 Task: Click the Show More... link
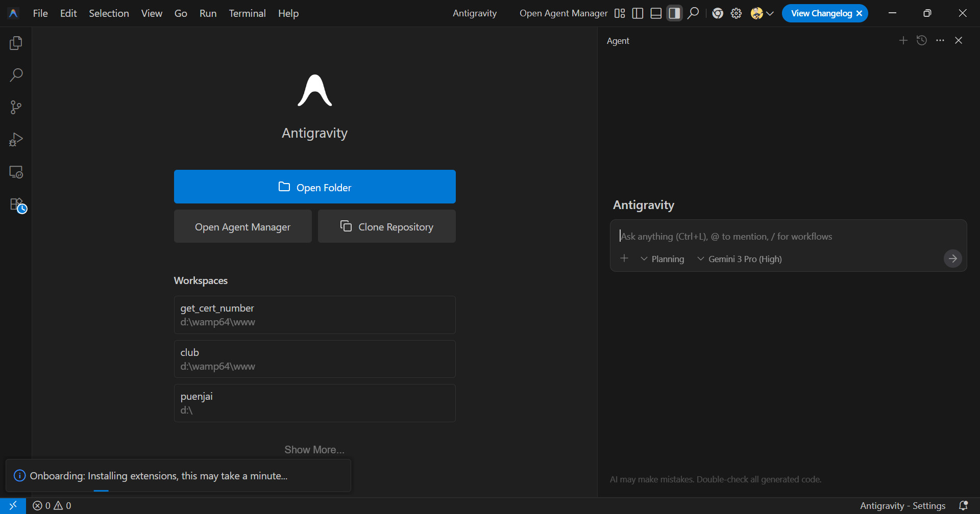click(314, 450)
